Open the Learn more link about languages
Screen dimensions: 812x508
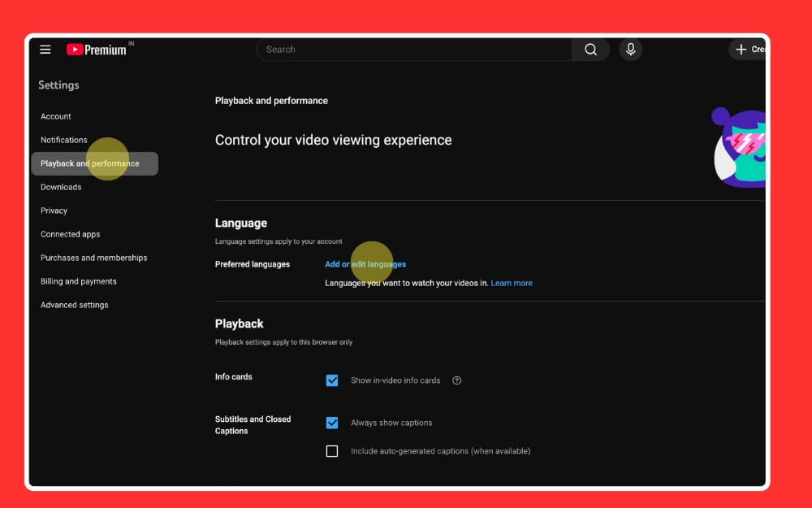tap(512, 283)
